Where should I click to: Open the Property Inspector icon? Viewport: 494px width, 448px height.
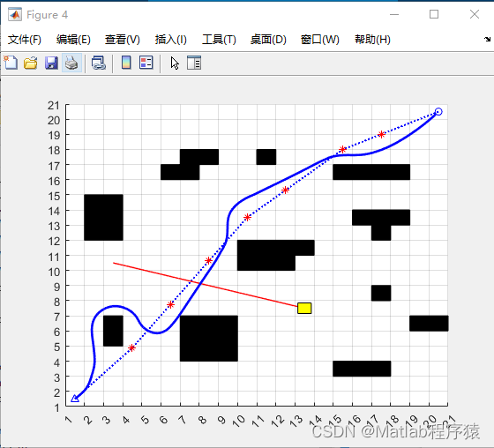(x=194, y=63)
